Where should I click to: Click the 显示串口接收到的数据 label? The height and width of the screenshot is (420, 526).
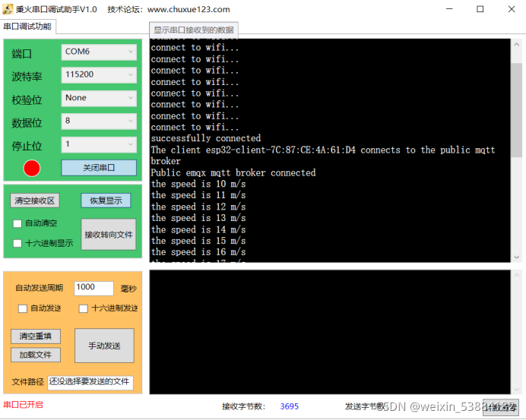click(x=194, y=30)
